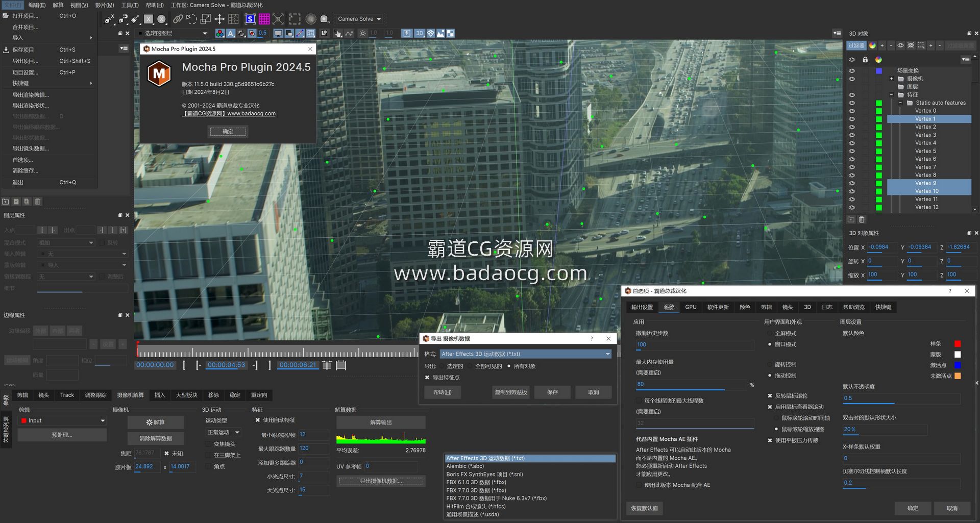The width and height of the screenshot is (980, 523).
Task: Select the 选定的 export radio button
Action: click(442, 366)
